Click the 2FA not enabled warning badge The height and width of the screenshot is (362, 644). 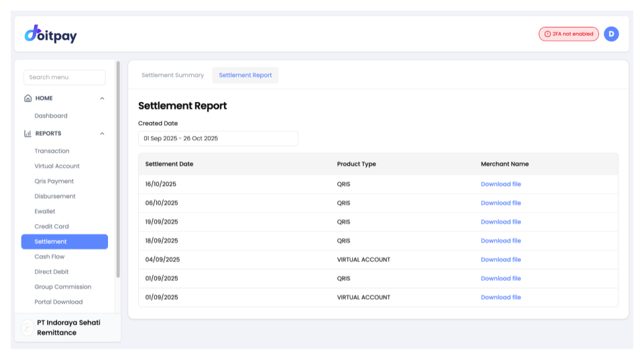(x=568, y=34)
